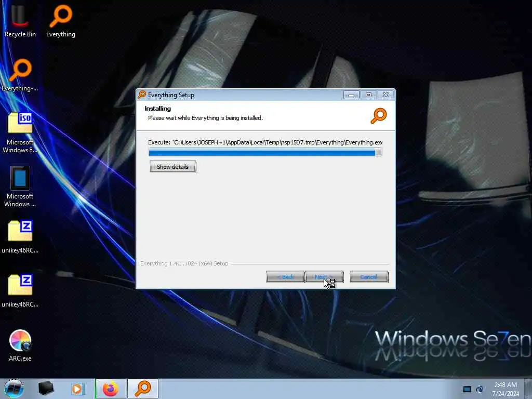
Task: Click the Show desktop strip at taskbar end
Action: tap(528, 389)
